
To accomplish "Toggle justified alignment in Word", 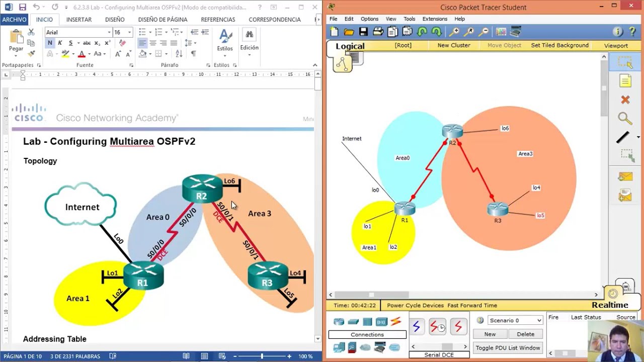I will point(174,43).
